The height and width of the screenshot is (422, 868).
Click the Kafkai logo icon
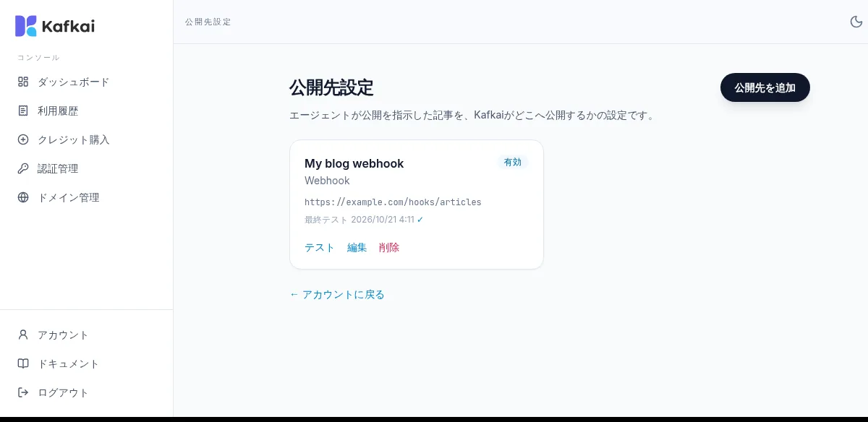point(26,26)
